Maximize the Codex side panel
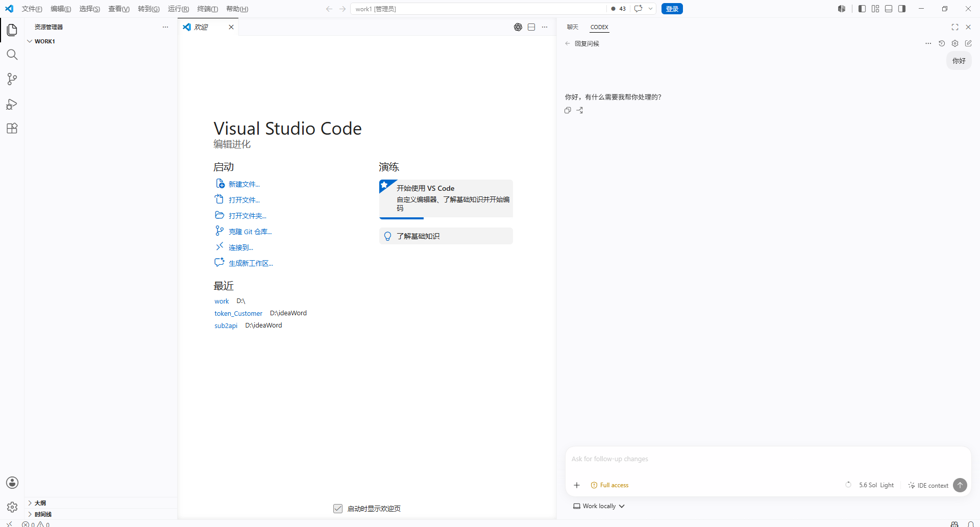 click(x=955, y=27)
